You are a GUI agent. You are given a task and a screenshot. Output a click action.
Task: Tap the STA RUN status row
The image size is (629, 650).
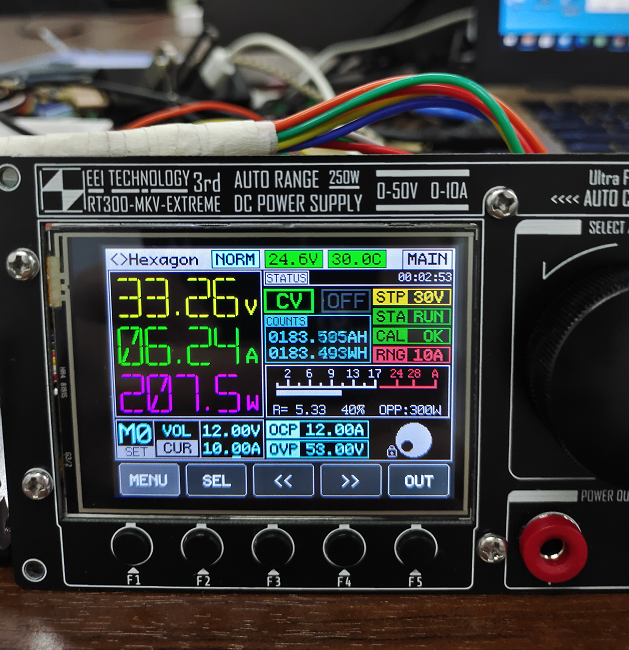click(x=412, y=317)
